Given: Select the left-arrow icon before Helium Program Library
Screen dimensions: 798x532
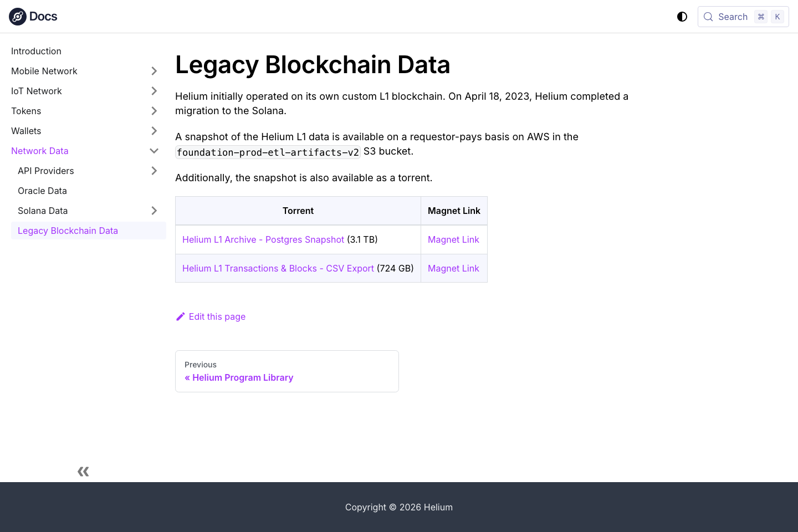Looking at the screenshot, I should pyautogui.click(x=188, y=377).
